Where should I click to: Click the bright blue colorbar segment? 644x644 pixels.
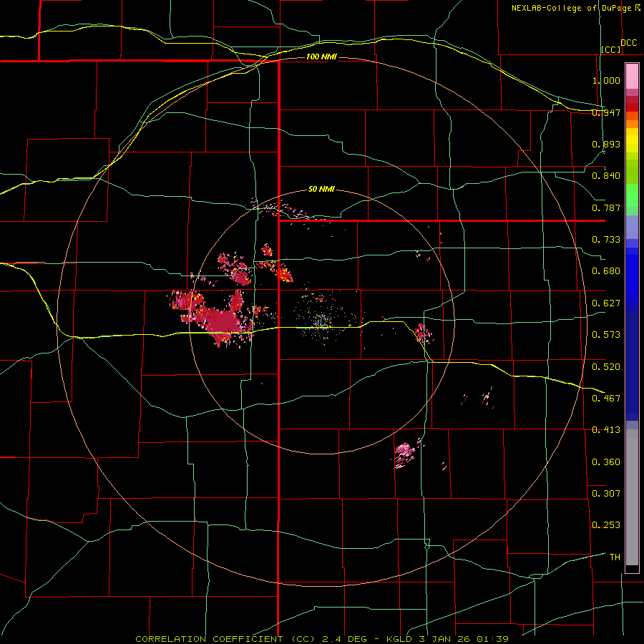point(632,279)
